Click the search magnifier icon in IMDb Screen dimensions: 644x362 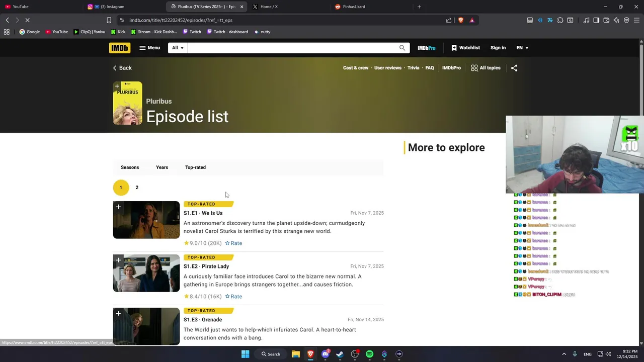pos(402,48)
